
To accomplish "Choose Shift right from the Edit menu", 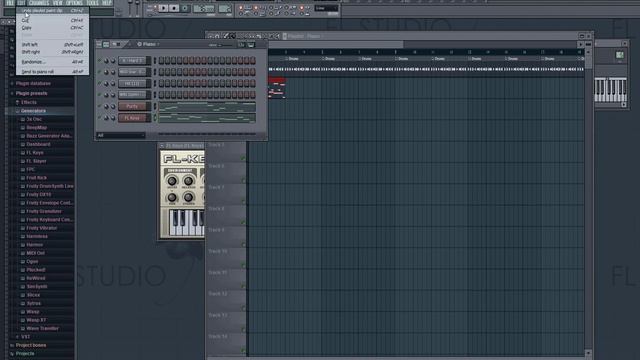I will click(52, 52).
